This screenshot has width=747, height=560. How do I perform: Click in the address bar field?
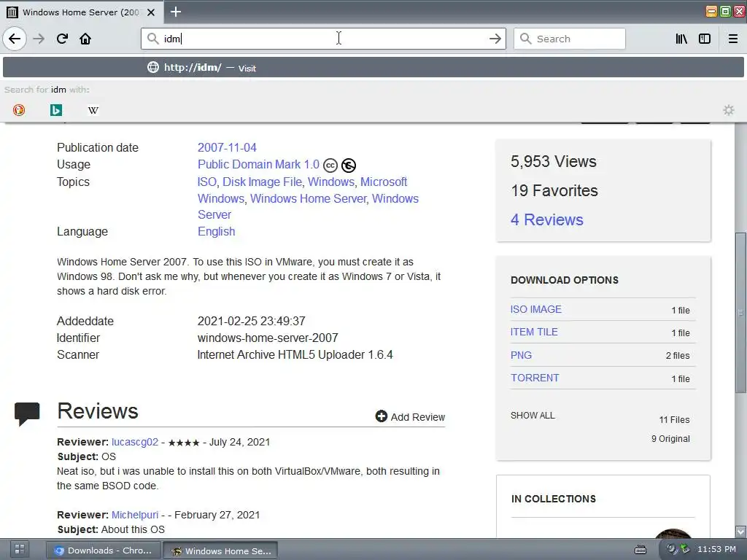coord(323,39)
